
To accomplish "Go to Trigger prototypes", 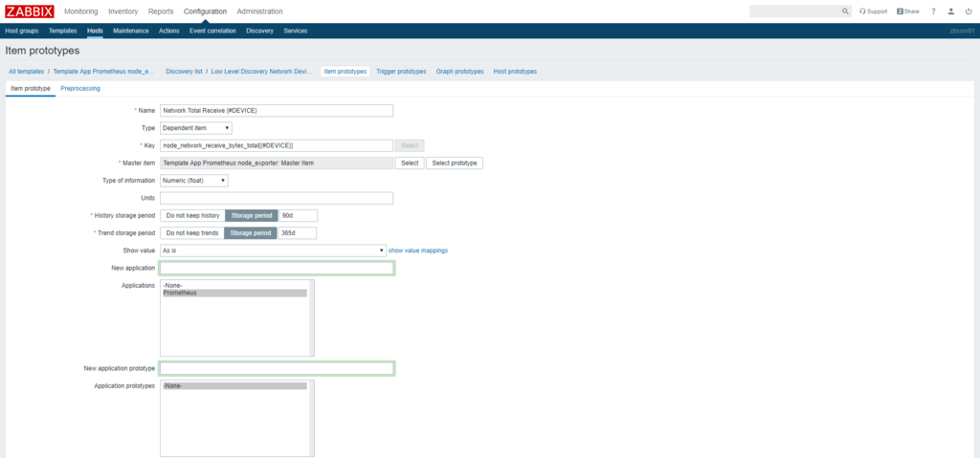I will click(x=401, y=72).
